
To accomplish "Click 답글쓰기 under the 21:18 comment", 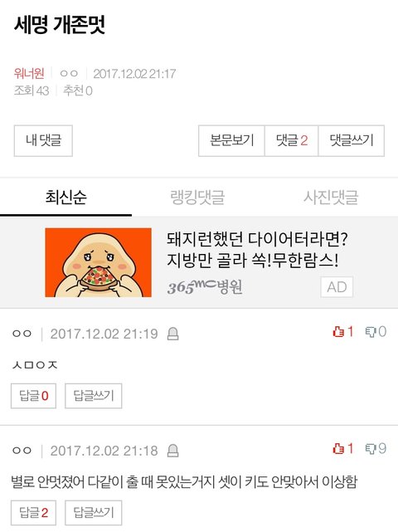I will pyautogui.click(x=94, y=512).
